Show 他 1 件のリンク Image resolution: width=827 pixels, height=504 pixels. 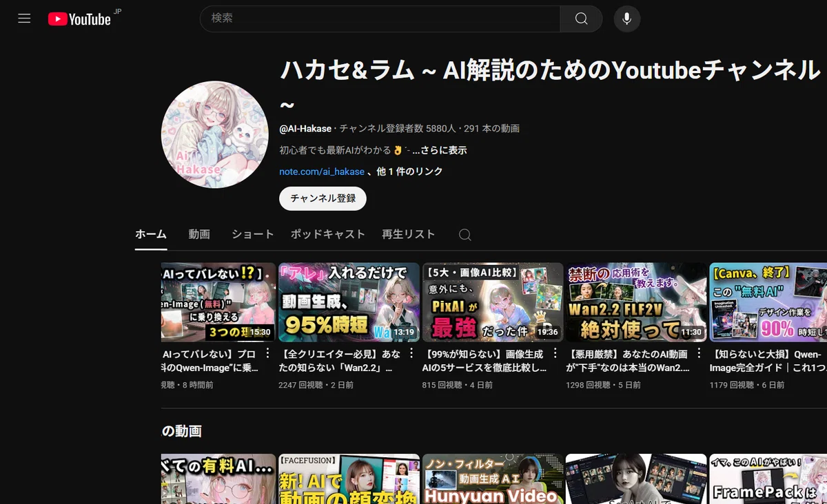click(x=409, y=171)
